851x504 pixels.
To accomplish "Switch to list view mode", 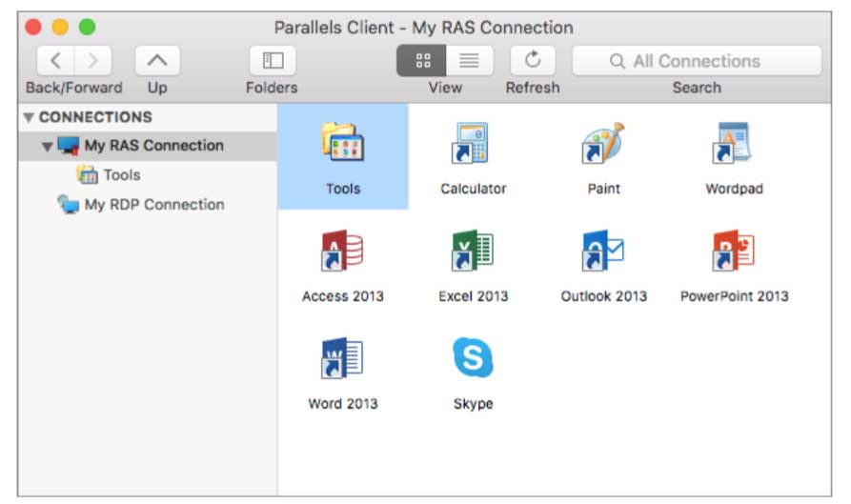I will coord(469,61).
